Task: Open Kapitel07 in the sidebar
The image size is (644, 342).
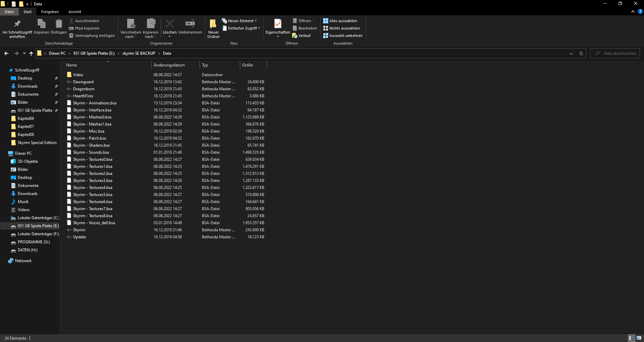Action: (26, 127)
